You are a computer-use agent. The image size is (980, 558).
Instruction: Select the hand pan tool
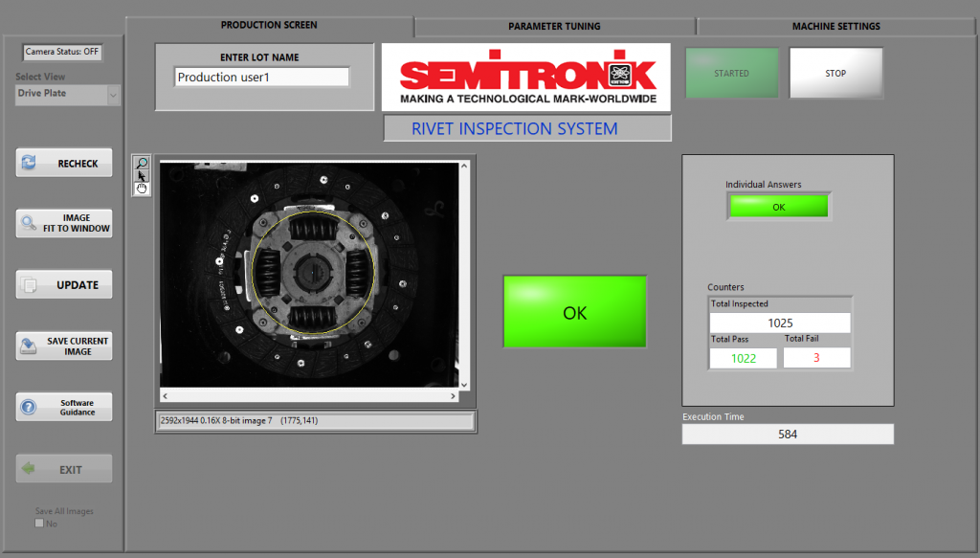pos(142,189)
